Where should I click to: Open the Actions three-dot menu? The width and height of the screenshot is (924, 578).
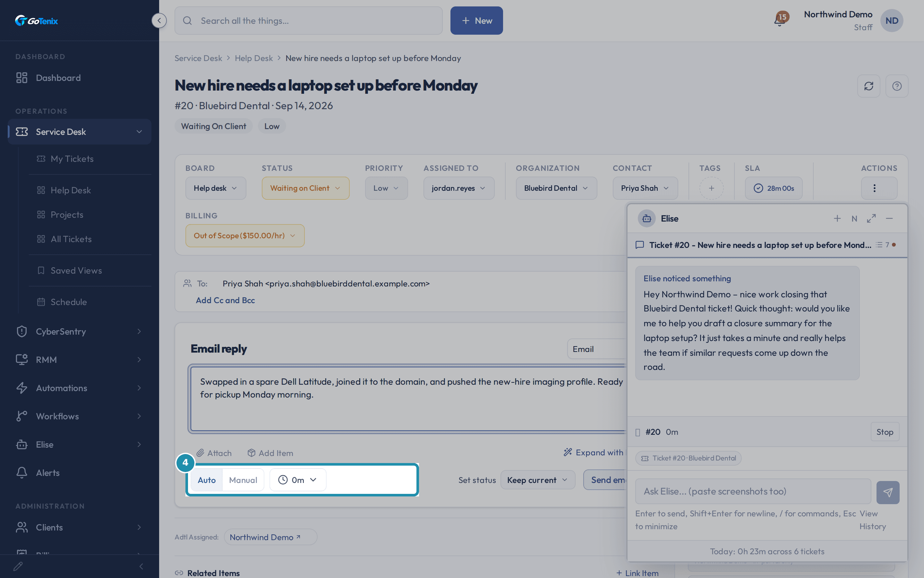pyautogui.click(x=879, y=188)
